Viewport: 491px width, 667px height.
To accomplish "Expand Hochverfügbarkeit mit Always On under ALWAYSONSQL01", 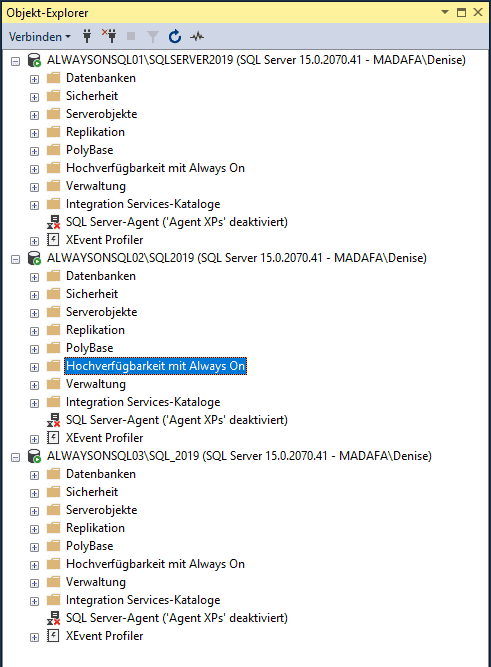I will click(34, 169).
